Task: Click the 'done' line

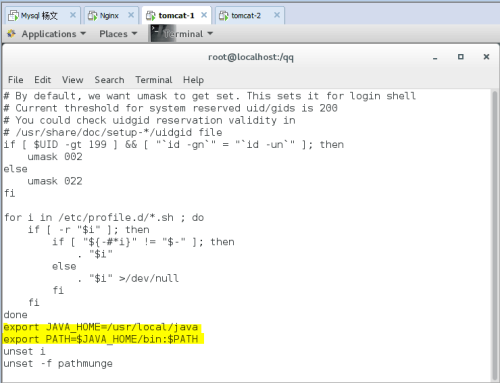Action: click(x=15, y=315)
